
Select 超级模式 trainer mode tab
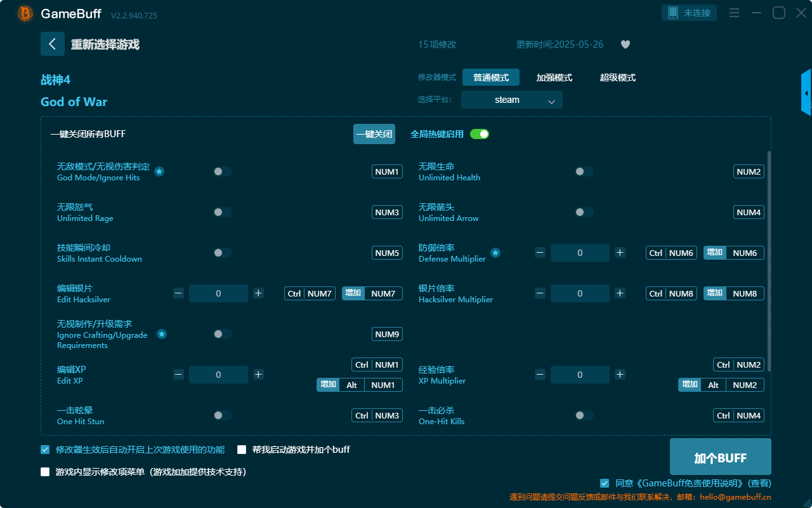(618, 77)
